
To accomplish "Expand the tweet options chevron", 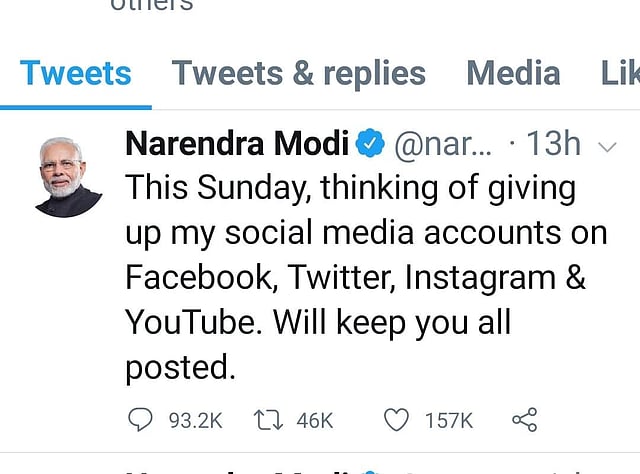I will (606, 146).
